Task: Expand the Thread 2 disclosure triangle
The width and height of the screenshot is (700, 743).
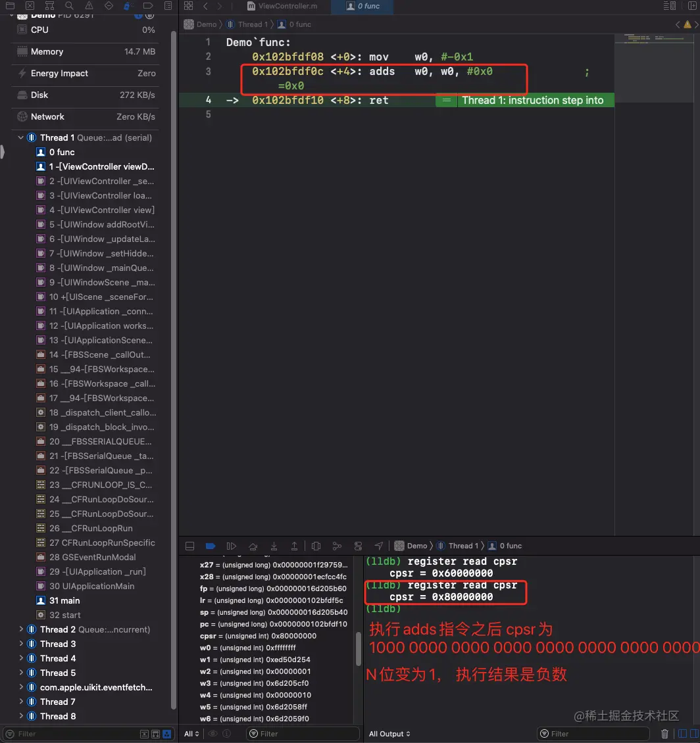Action: point(21,629)
